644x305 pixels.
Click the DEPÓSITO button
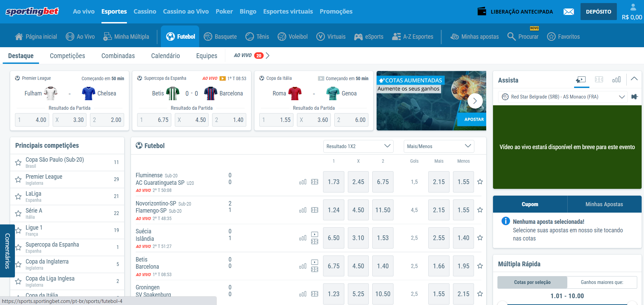[x=599, y=12]
